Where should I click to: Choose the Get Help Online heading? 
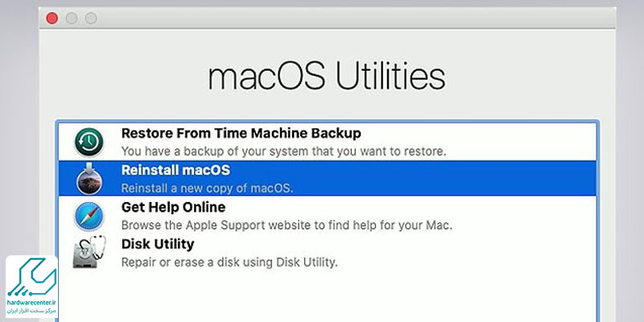click(x=173, y=207)
